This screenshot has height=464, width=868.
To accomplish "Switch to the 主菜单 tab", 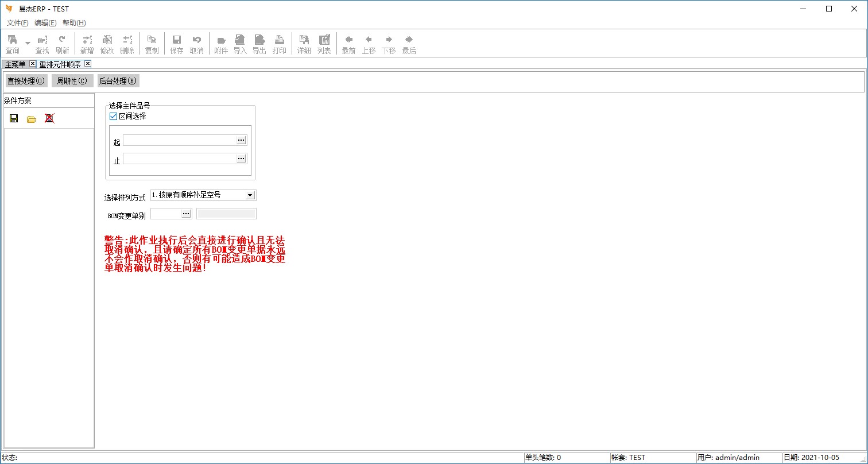I will click(15, 64).
